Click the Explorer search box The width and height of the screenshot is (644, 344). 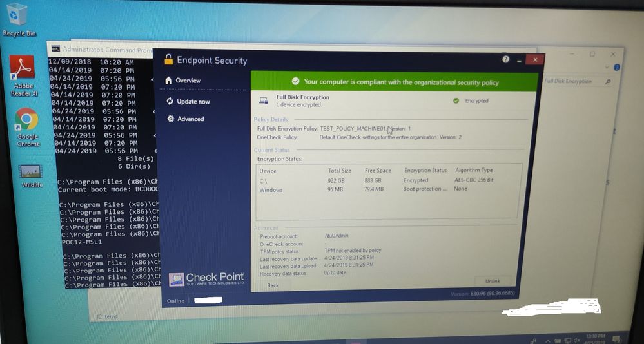pos(577,82)
